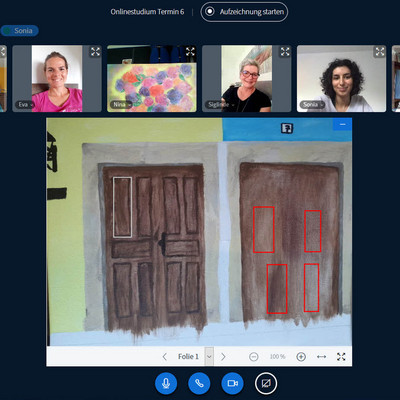Click the 100 % zoom reset label

(277, 357)
